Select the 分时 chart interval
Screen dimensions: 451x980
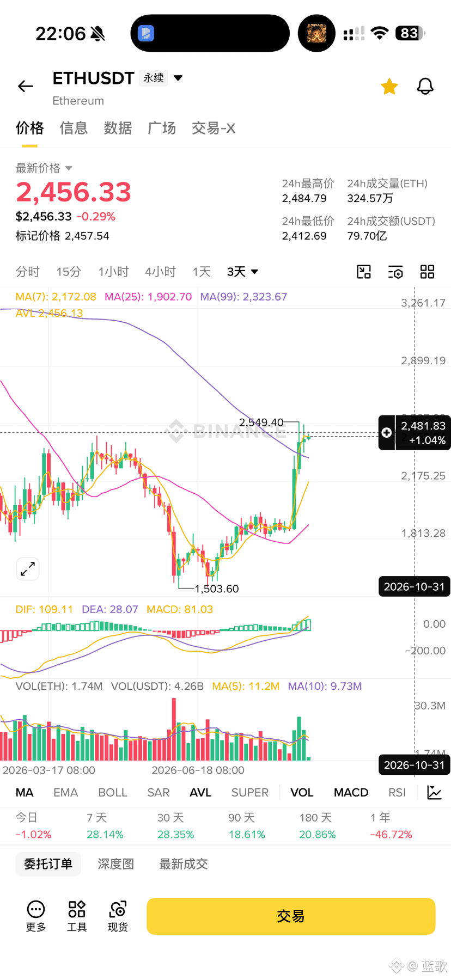click(x=28, y=272)
